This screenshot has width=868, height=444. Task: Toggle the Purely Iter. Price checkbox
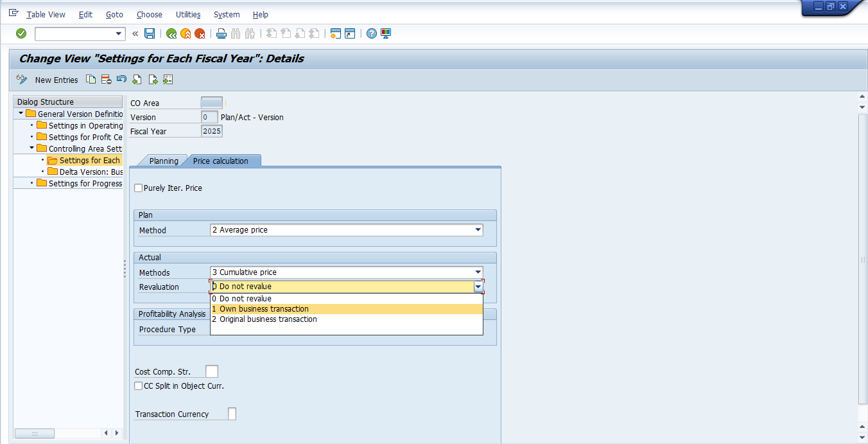[138, 188]
